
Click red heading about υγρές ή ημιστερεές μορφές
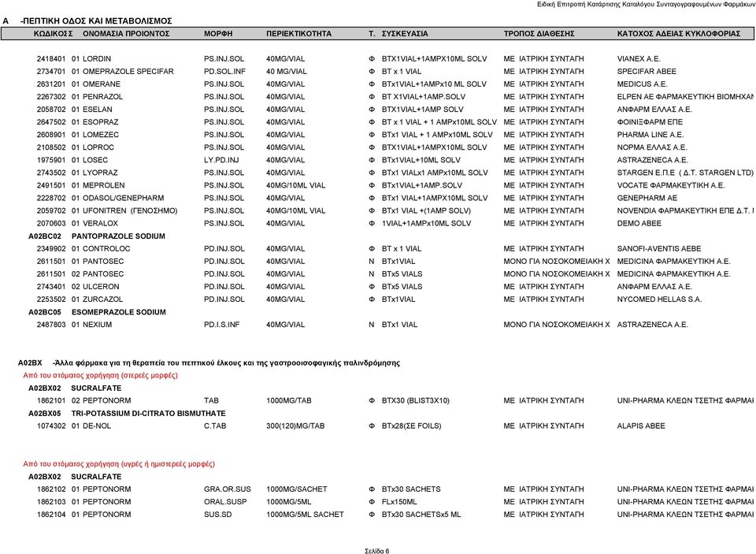(119, 464)
